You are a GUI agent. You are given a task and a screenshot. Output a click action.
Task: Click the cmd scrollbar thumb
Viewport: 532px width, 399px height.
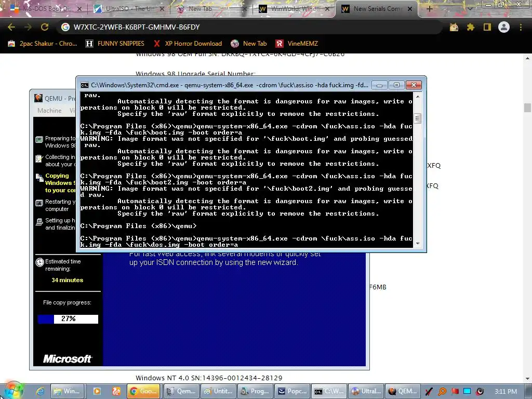(x=418, y=119)
